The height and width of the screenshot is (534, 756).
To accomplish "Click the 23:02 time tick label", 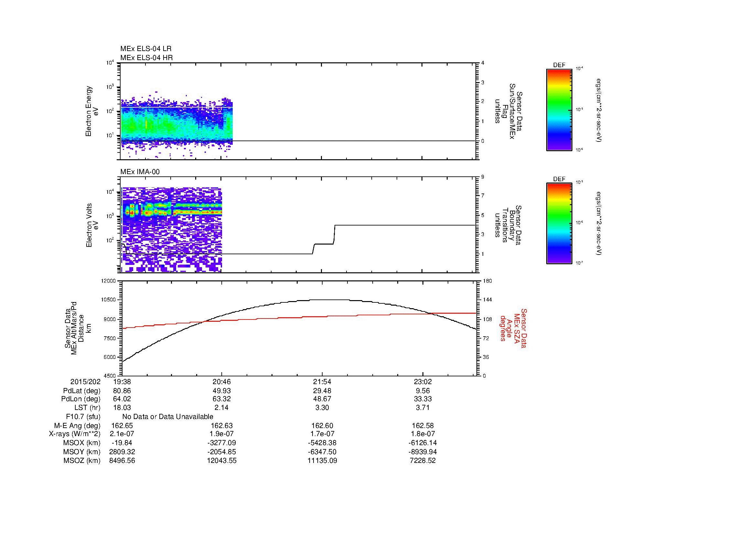I will (x=422, y=382).
